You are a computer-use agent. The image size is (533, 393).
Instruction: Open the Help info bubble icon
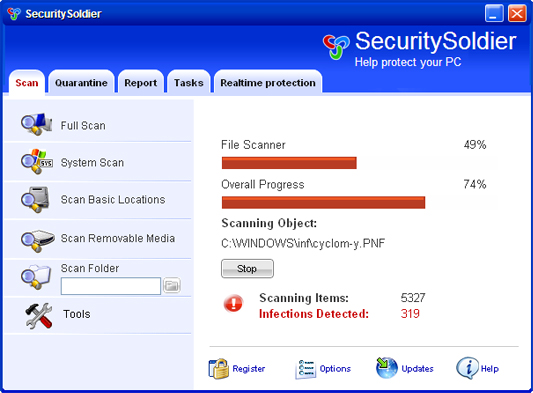pyautogui.click(x=467, y=368)
